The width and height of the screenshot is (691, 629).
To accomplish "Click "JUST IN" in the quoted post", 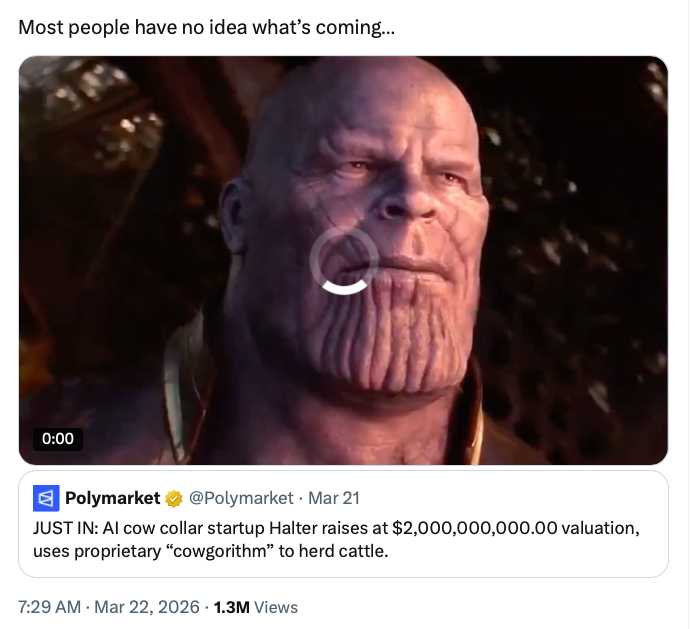I will (64, 527).
